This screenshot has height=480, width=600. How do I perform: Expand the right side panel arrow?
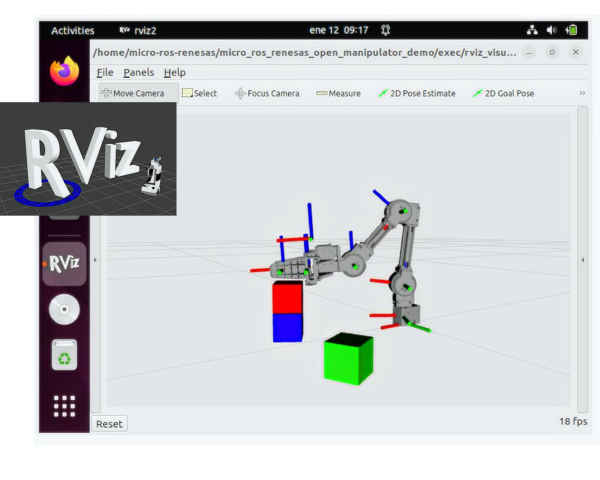[x=582, y=260]
